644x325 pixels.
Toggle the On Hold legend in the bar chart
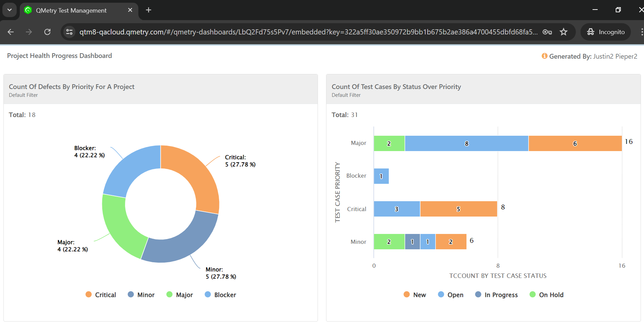[547, 294]
